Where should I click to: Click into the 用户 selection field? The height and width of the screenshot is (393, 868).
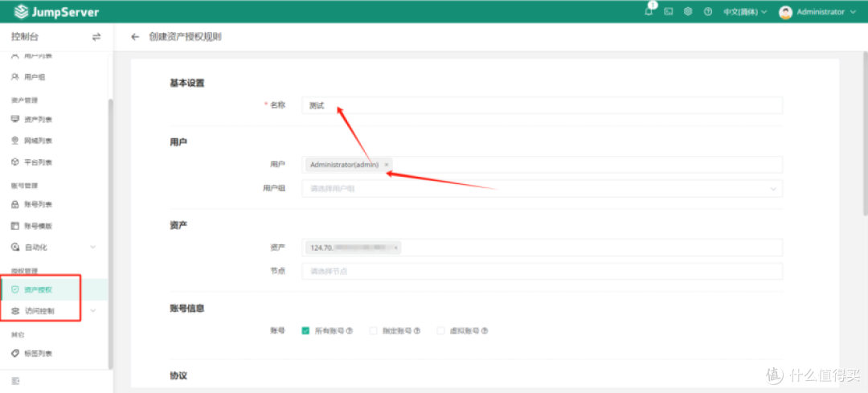(542, 165)
